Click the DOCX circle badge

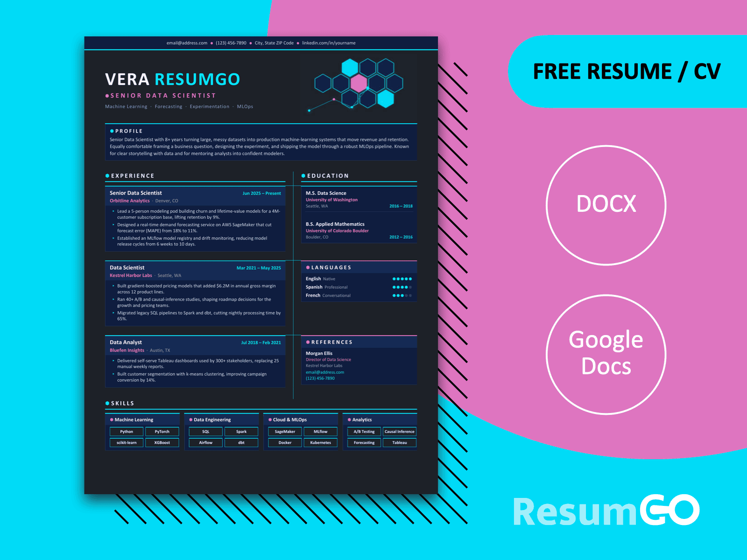606,205
